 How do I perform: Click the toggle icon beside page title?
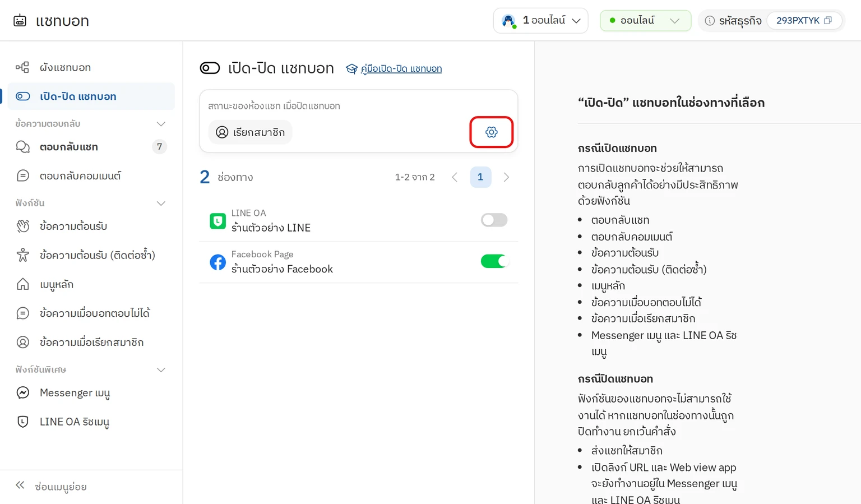210,68
